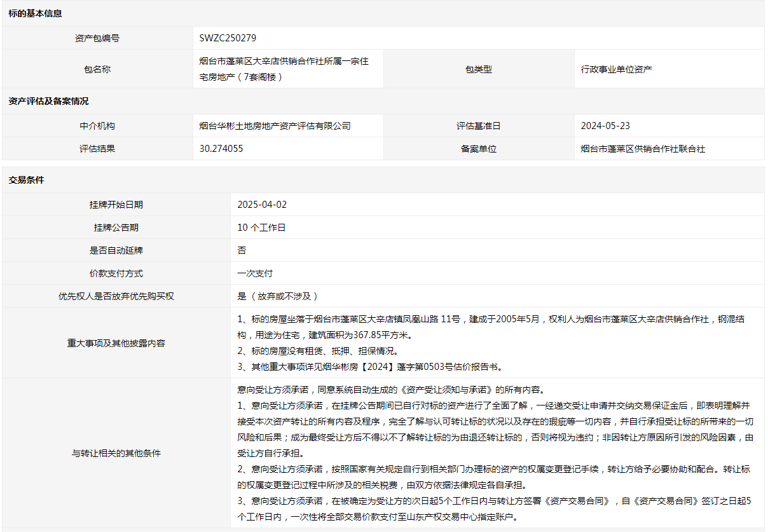Click the 否 value for auto extension
The height and width of the screenshot is (532, 768).
[242, 250]
